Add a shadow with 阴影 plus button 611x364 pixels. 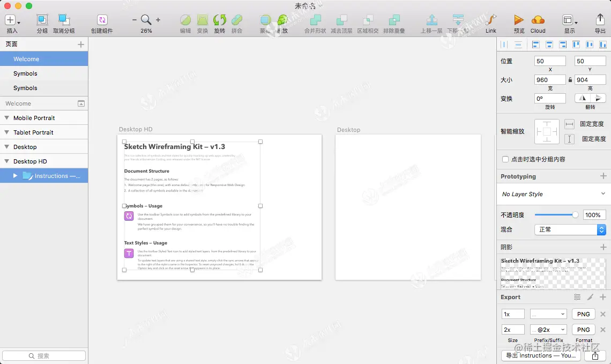[x=603, y=247]
